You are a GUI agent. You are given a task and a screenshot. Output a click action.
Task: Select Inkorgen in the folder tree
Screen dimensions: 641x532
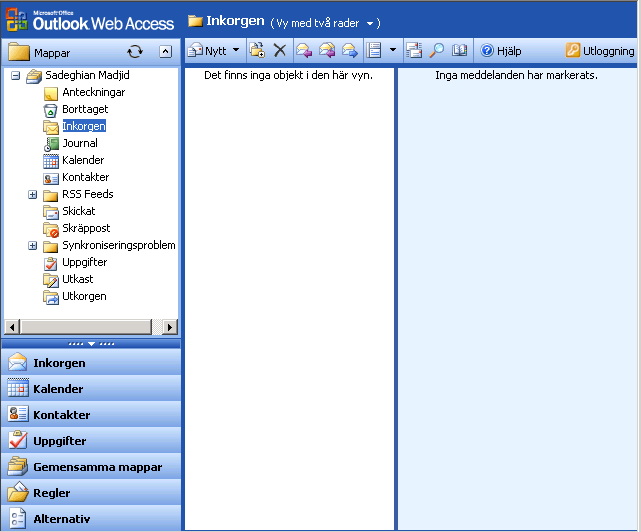(84, 126)
